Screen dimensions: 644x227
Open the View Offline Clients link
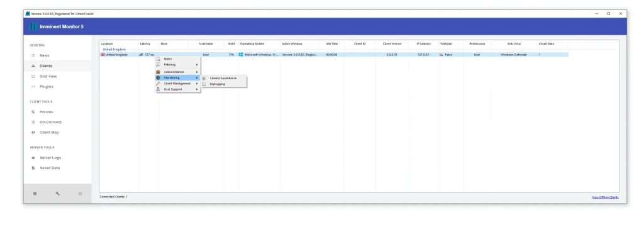tap(605, 197)
